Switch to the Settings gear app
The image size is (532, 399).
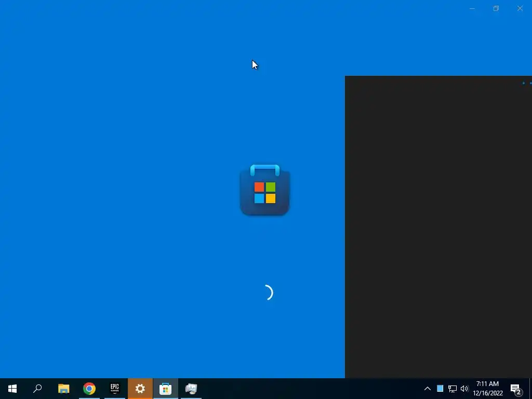[140, 389]
